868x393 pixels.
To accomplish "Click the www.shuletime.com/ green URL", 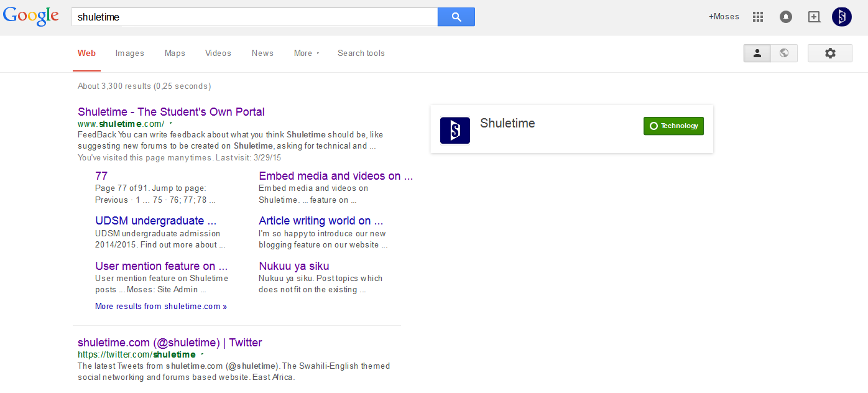I will coord(121,124).
